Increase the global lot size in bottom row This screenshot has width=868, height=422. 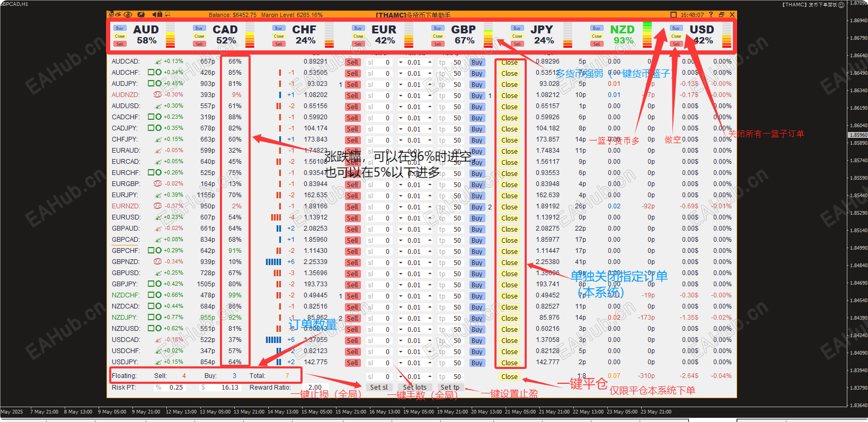pos(429,377)
